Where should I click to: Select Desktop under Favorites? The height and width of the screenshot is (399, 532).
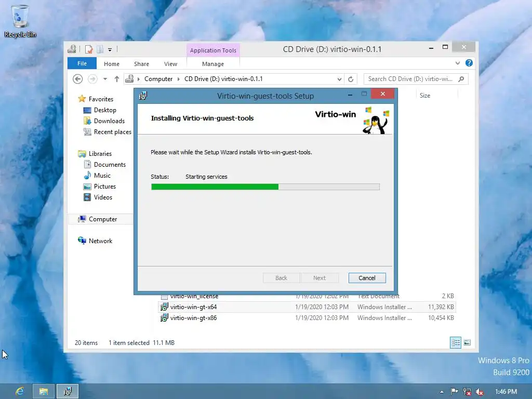point(105,110)
